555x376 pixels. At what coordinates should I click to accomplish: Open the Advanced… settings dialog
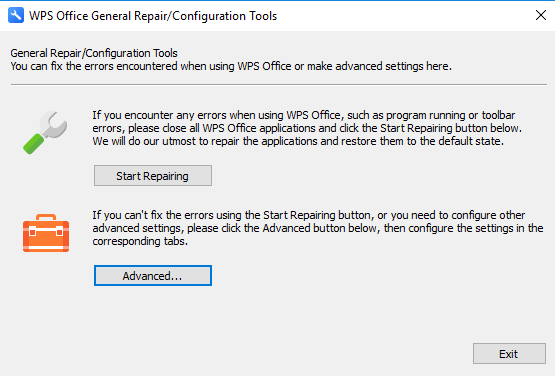[153, 275]
